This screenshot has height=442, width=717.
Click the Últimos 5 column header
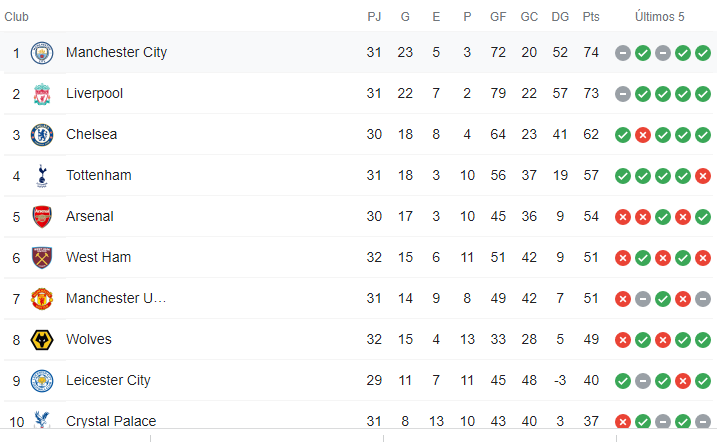pyautogui.click(x=661, y=17)
